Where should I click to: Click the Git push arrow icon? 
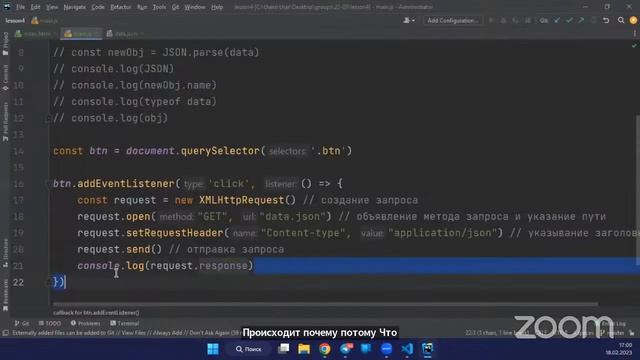[581, 20]
